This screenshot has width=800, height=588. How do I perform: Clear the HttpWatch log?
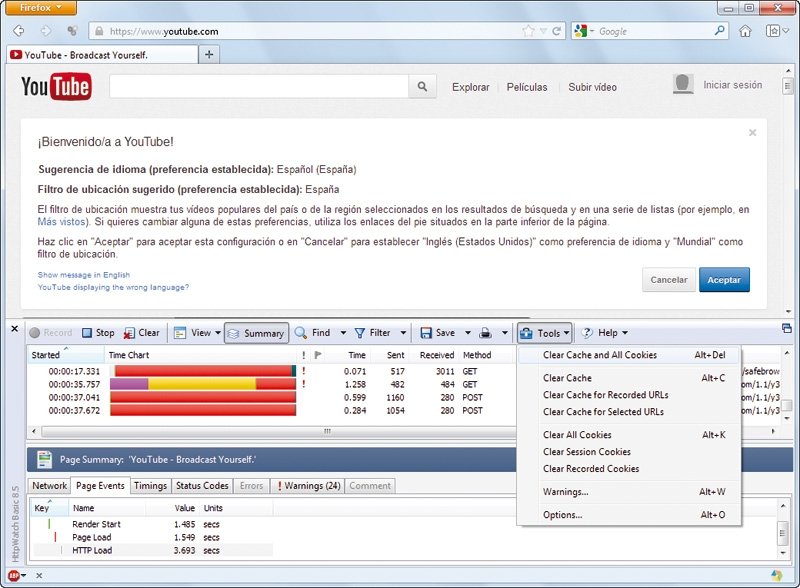[x=142, y=333]
